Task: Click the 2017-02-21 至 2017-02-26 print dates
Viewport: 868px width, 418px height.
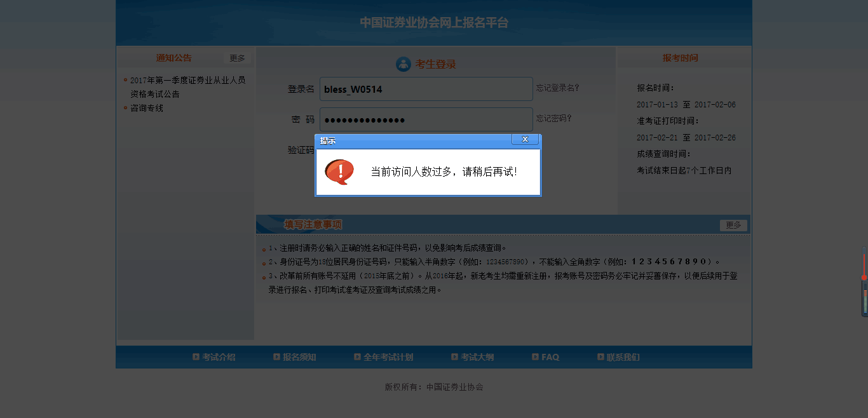Action: [x=686, y=138]
